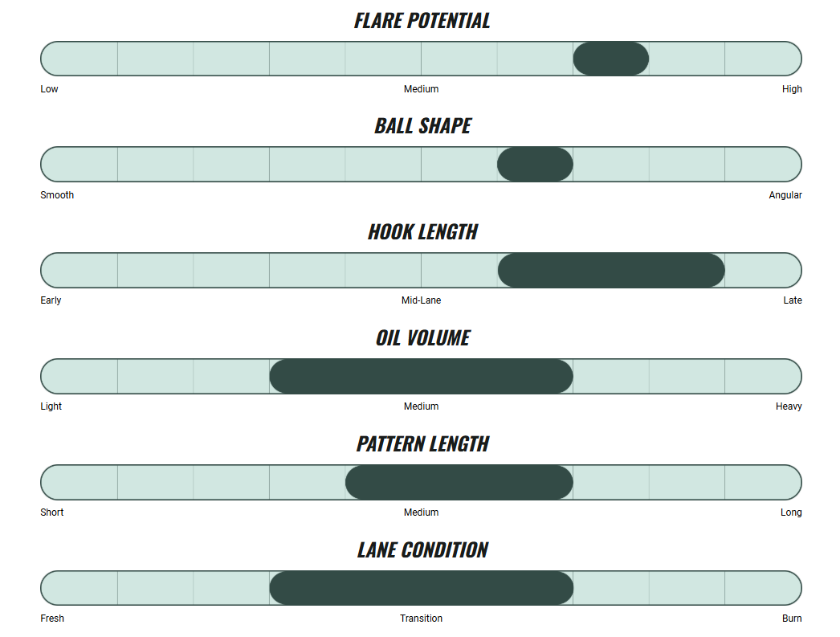840x637 pixels.
Task: Click the Mid-Lane label under Hook Length
Action: (x=421, y=300)
